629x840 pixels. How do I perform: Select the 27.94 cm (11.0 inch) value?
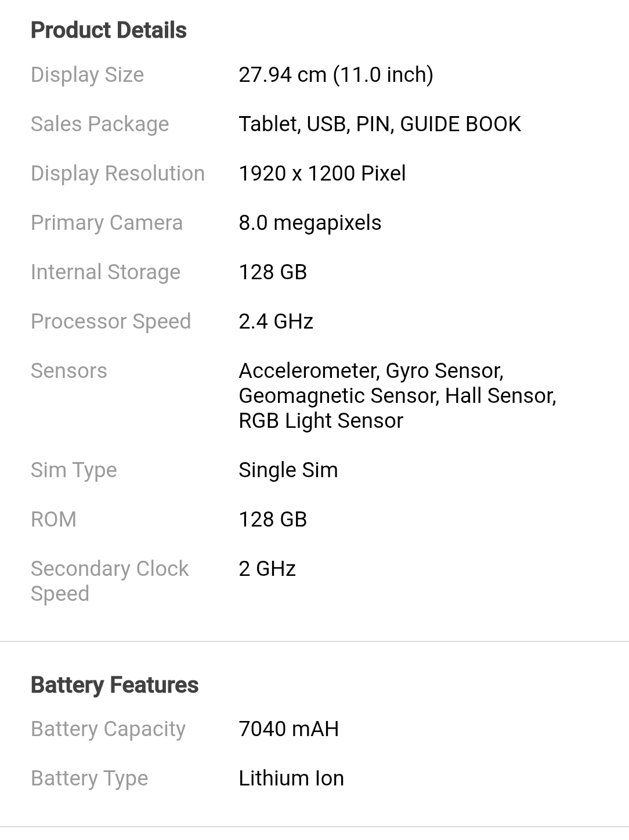point(336,75)
